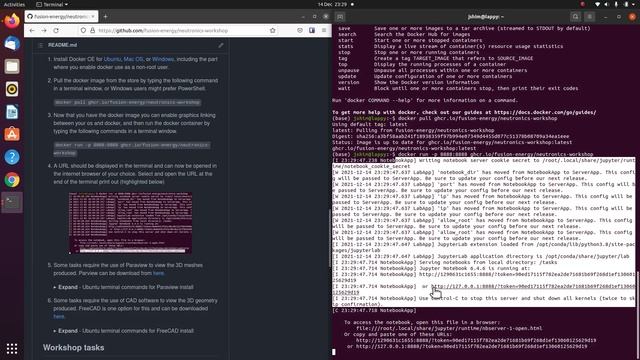Screen dimensions: 640x360
Task: Open the Firefox hamburger application menu
Action: click(324, 31)
